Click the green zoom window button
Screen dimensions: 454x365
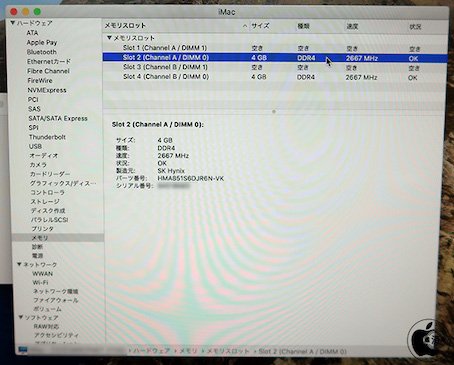coord(37,12)
